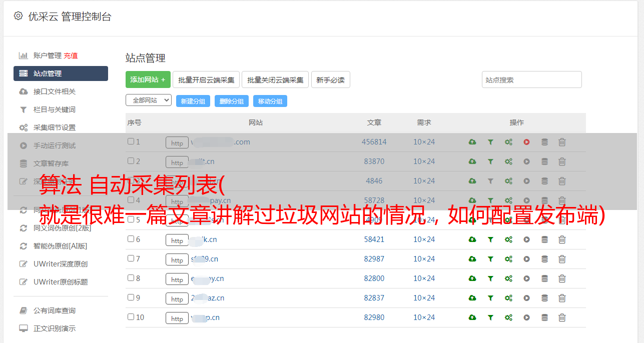
Task: Click into the 站点搜索 search field
Action: pos(531,79)
